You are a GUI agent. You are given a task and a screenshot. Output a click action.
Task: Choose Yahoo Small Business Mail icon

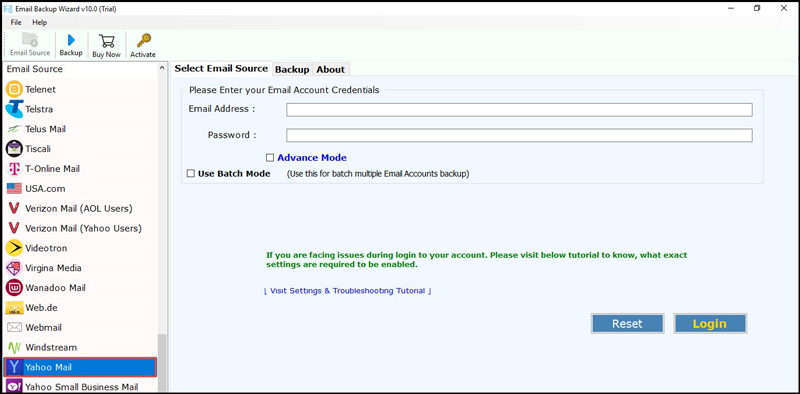tap(14, 386)
